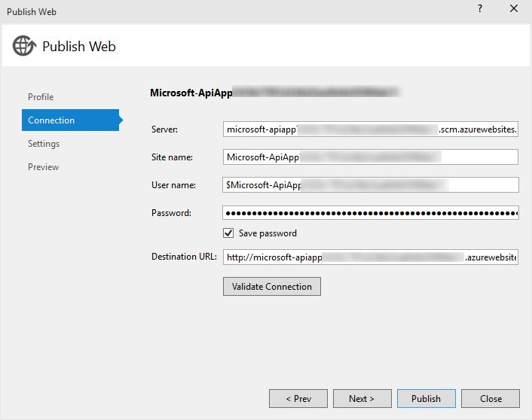The image size is (532, 420).
Task: Open help via the question mark
Action: point(480,8)
